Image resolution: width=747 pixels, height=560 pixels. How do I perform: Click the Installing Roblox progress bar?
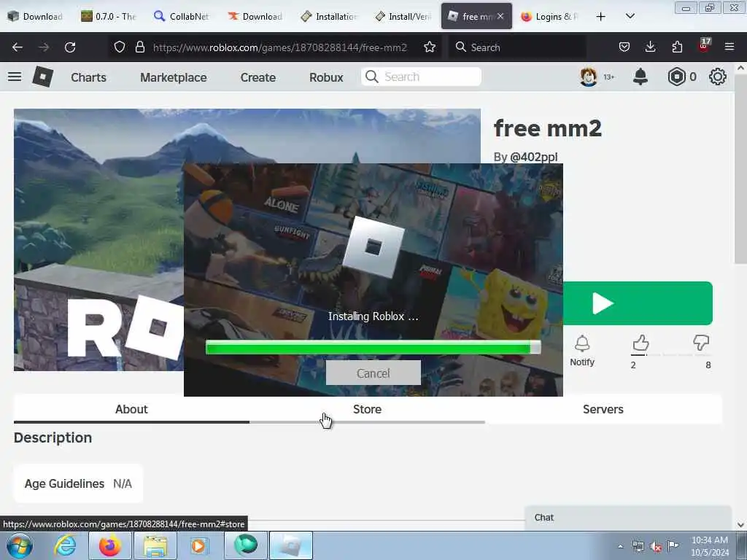coord(373,347)
